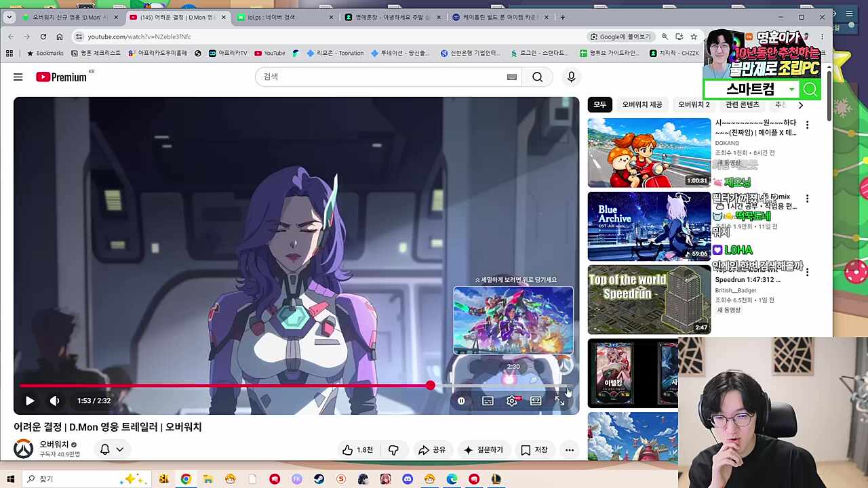The width and height of the screenshot is (868, 488).
Task: Open Discord from the taskbar
Action: [408, 479]
